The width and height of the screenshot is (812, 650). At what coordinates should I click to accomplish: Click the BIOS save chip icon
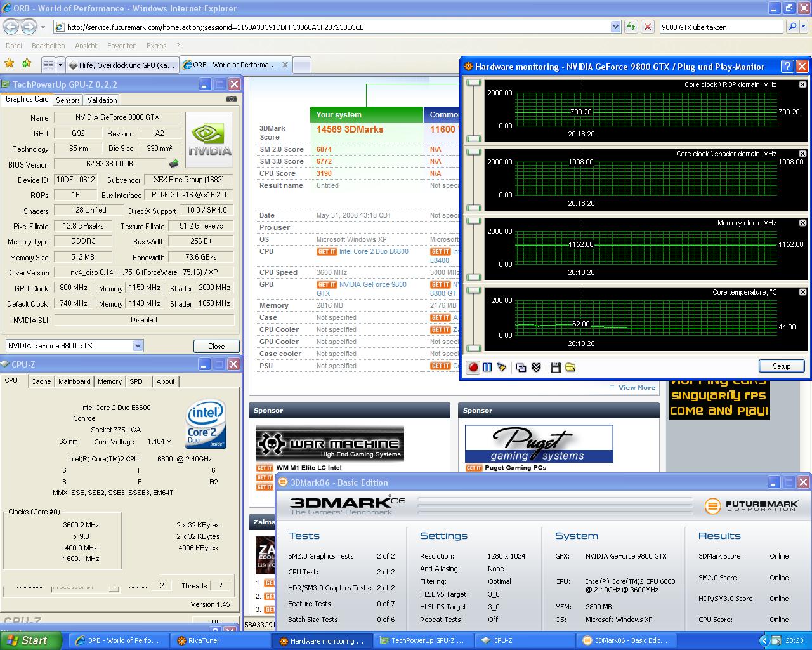173,164
